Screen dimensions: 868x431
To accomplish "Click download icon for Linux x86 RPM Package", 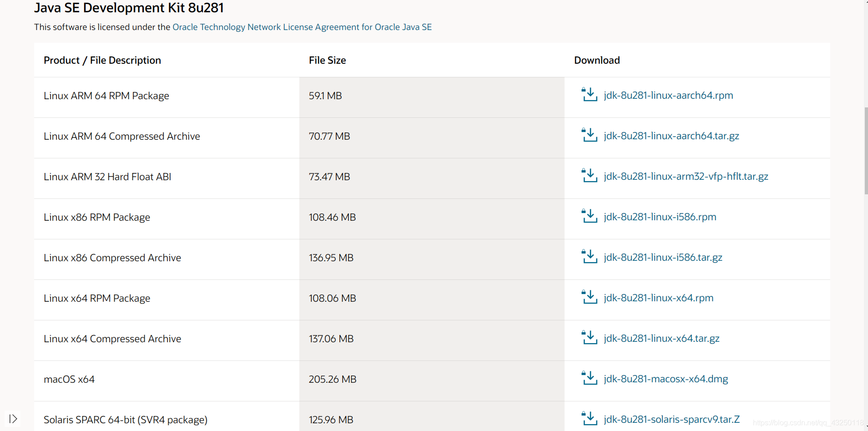I will coord(589,216).
